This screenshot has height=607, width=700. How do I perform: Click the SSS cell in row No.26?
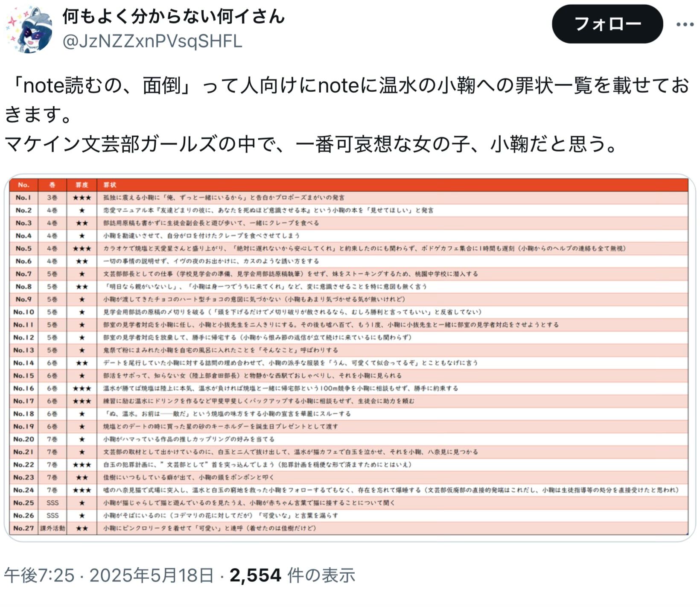[52, 516]
